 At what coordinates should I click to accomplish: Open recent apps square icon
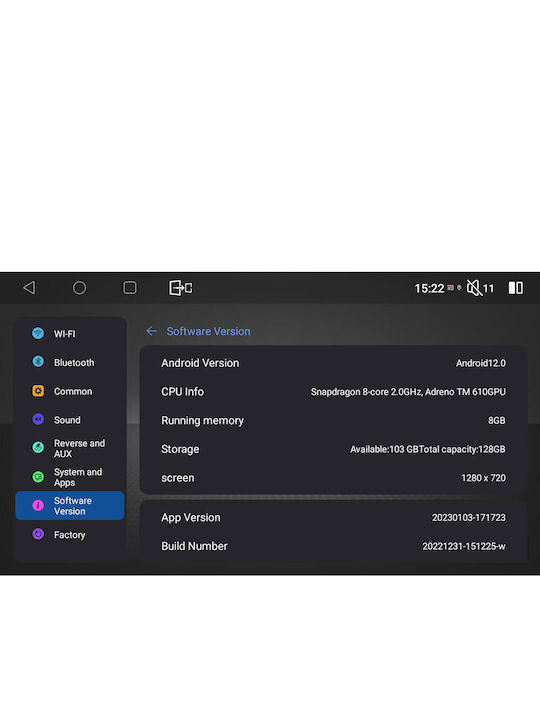[130, 288]
